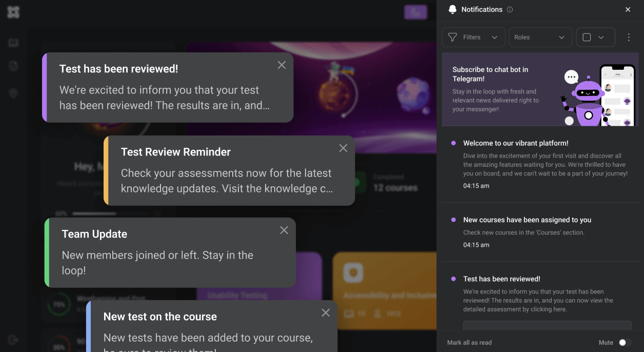Open the Roles dropdown
Viewport: 644px width, 352px height.
click(540, 37)
